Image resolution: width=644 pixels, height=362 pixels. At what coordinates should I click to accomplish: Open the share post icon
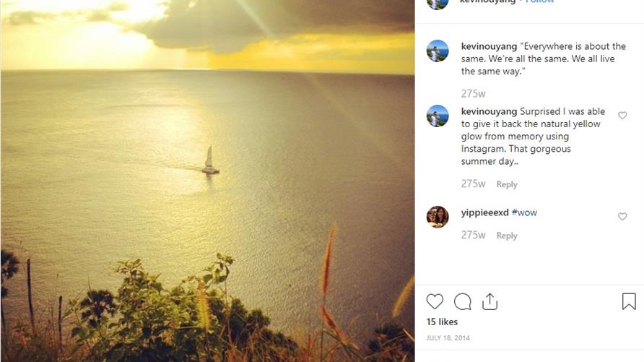490,301
